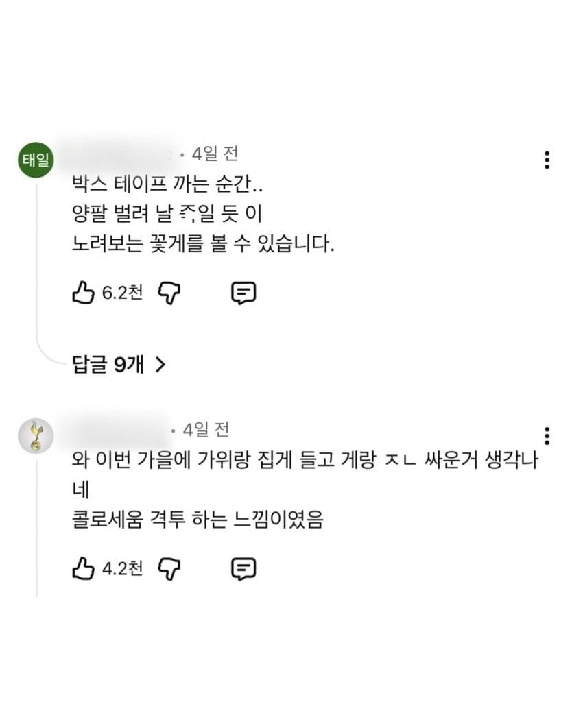Image resolution: width=583 pixels, height=728 pixels.
Task: Click the thumbs-up icon on the 콜로세움 comment
Action: [83, 568]
